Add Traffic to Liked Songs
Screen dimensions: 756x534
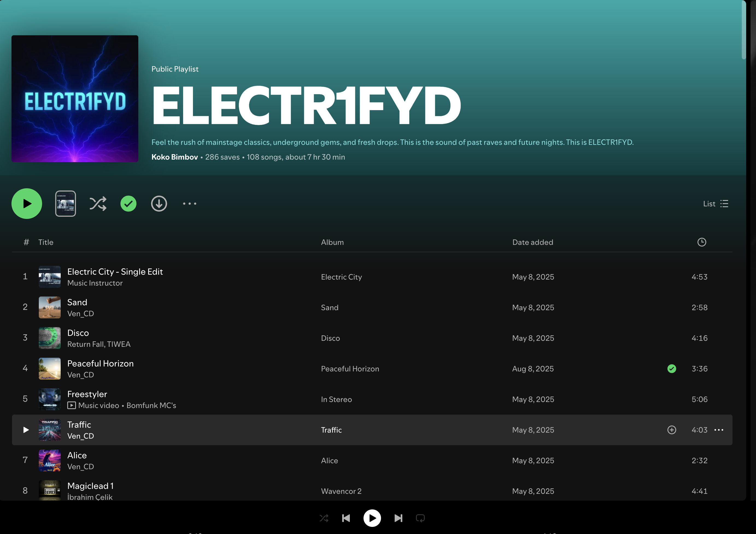672,430
